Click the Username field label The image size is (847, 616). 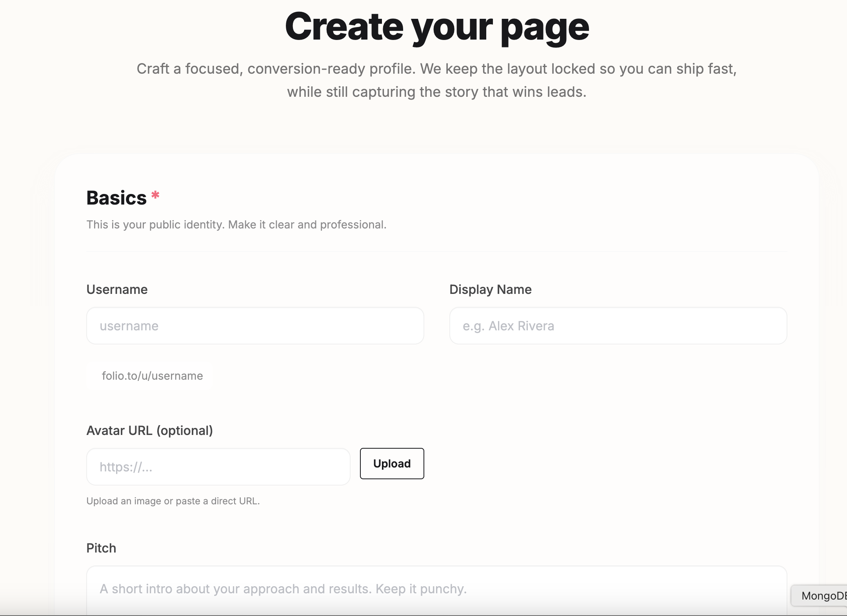117,290
